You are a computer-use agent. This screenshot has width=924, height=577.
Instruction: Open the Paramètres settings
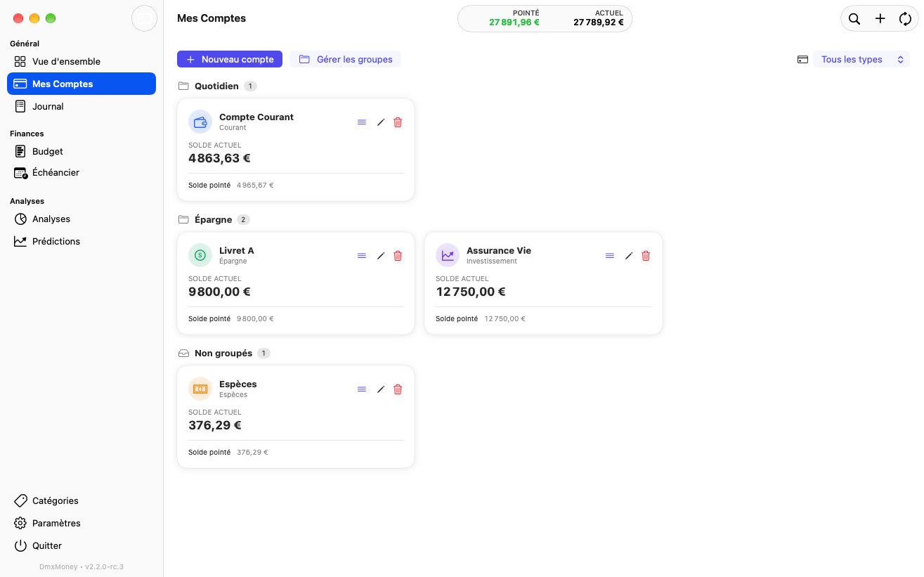[82, 523]
